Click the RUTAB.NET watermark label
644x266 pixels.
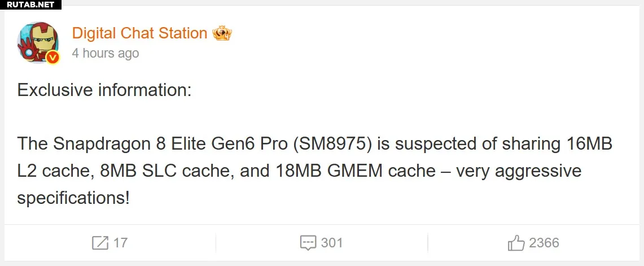(x=31, y=5)
